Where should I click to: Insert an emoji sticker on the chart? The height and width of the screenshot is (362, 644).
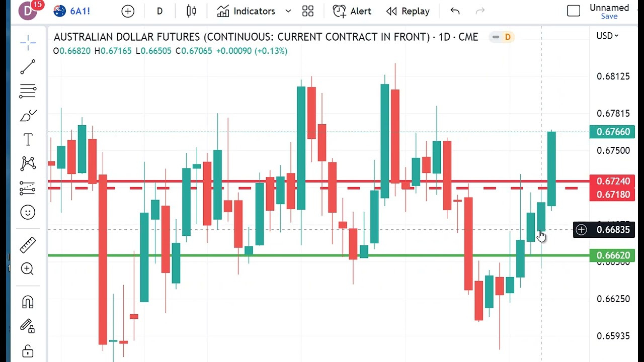pyautogui.click(x=28, y=212)
